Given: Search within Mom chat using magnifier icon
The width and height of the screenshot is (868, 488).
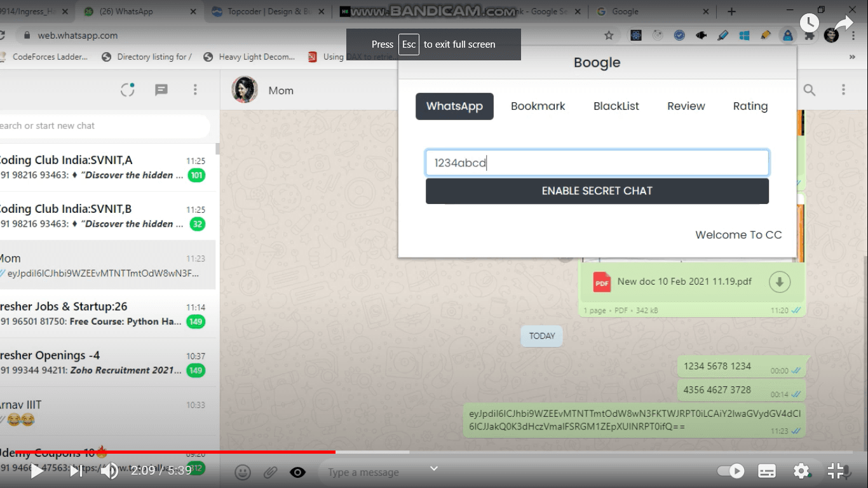Looking at the screenshot, I should (810, 90).
